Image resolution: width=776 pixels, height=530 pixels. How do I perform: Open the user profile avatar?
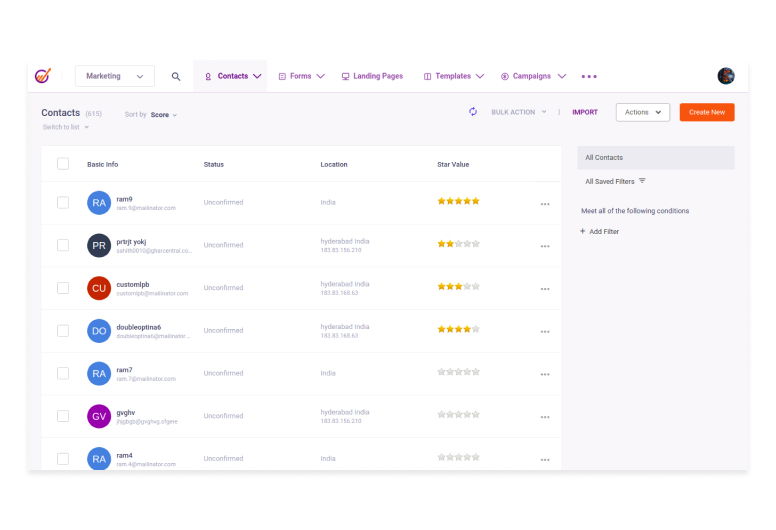click(726, 76)
